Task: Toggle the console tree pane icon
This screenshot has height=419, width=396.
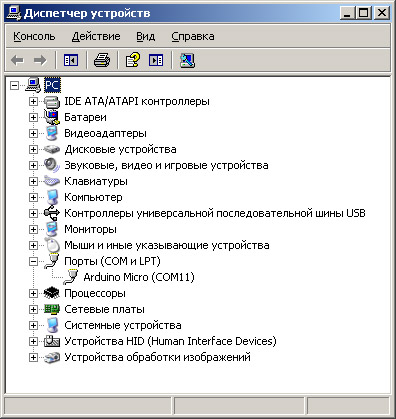Action: pos(71,60)
